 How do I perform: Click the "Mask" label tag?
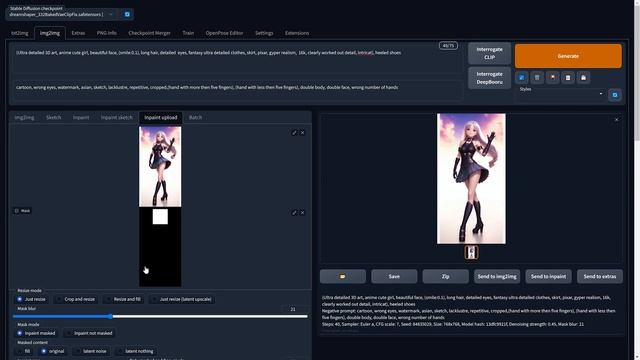tap(22, 211)
